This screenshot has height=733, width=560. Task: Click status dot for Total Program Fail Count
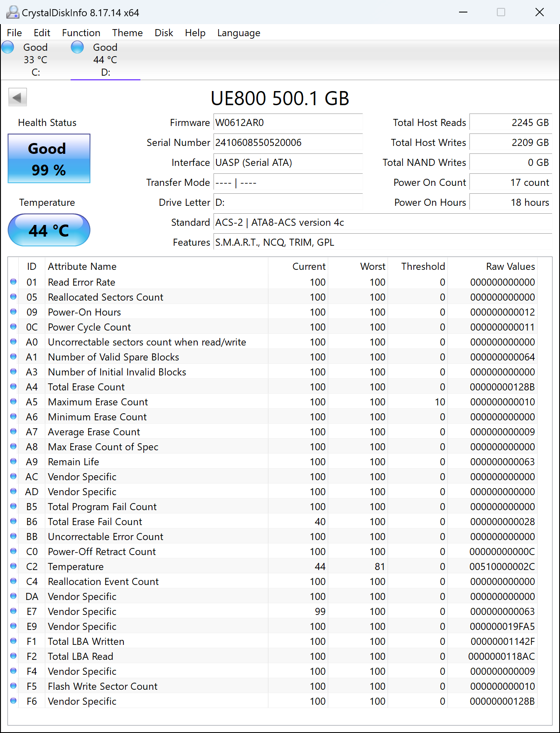pos(13,506)
